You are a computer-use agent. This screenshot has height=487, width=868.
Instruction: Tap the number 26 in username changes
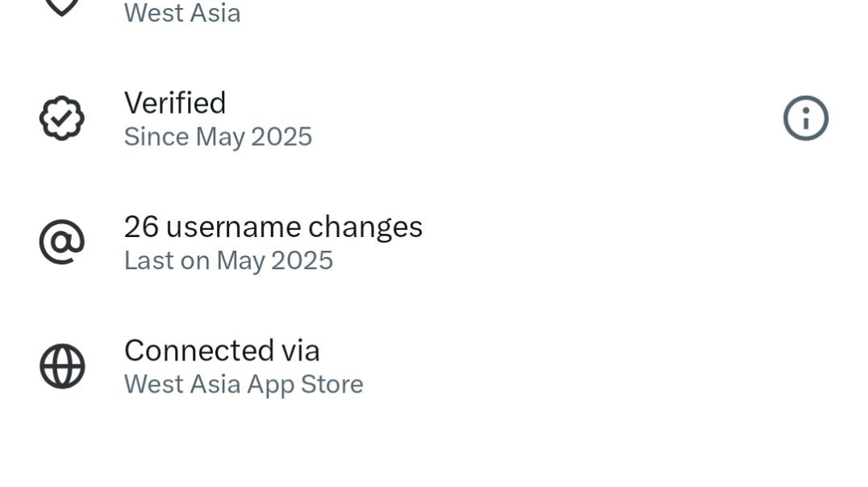141,227
